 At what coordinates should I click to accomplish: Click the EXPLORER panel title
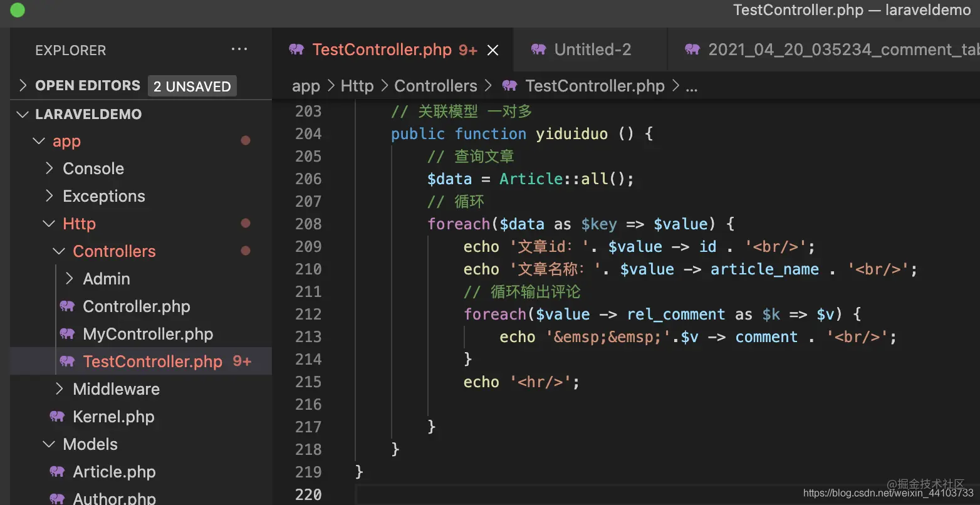pyautogui.click(x=70, y=50)
